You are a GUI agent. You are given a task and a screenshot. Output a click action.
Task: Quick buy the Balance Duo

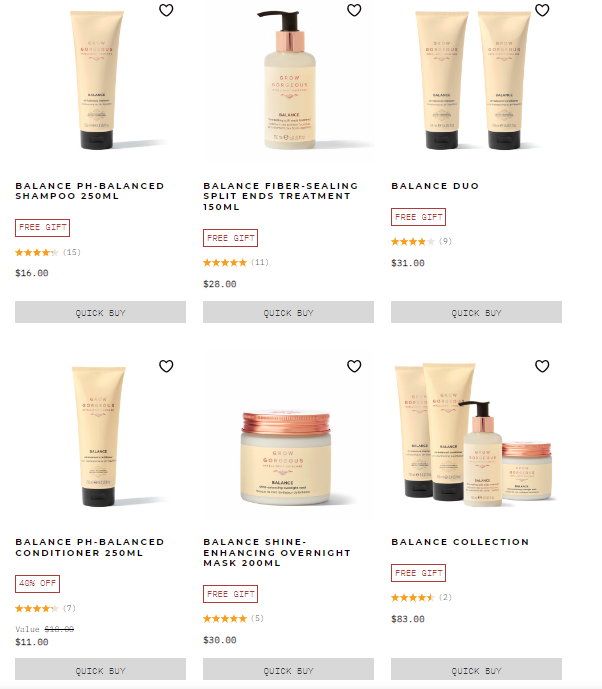click(476, 312)
